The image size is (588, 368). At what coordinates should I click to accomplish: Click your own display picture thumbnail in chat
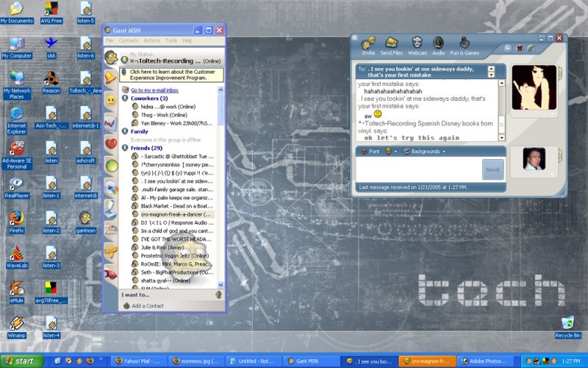(x=534, y=158)
